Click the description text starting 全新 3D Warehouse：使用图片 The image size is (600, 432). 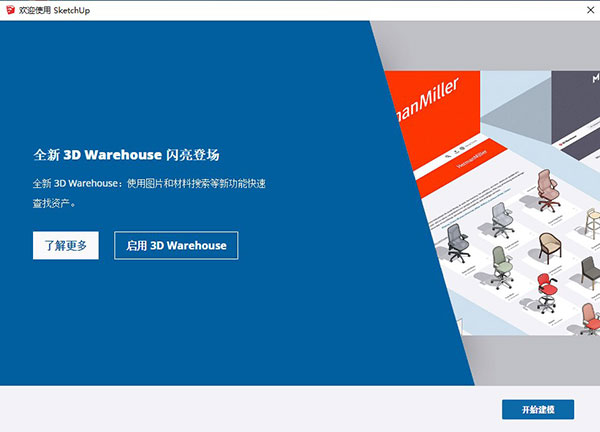pos(149,193)
